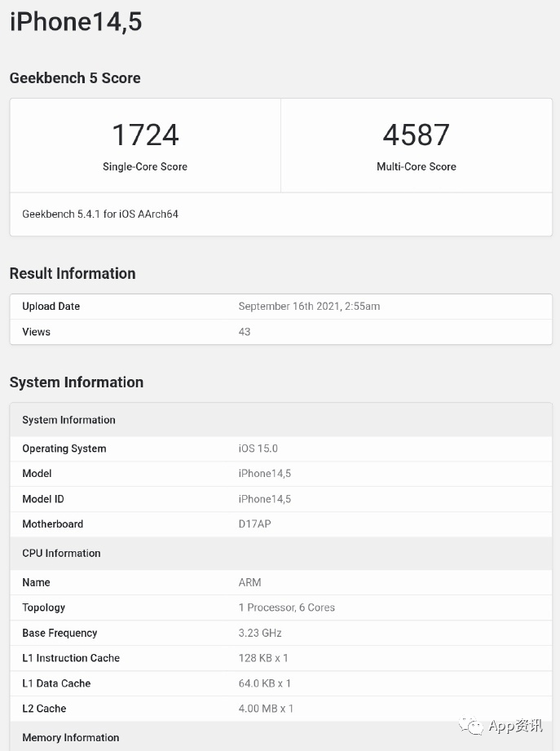Click the System Information table header

click(x=69, y=420)
